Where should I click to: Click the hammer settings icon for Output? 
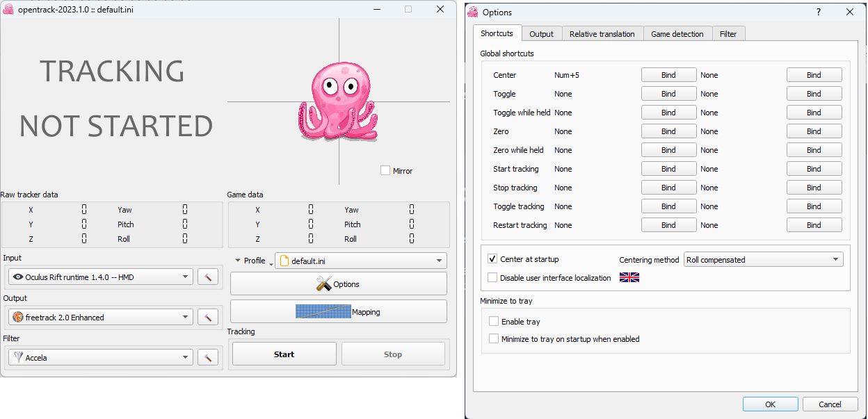(x=208, y=318)
